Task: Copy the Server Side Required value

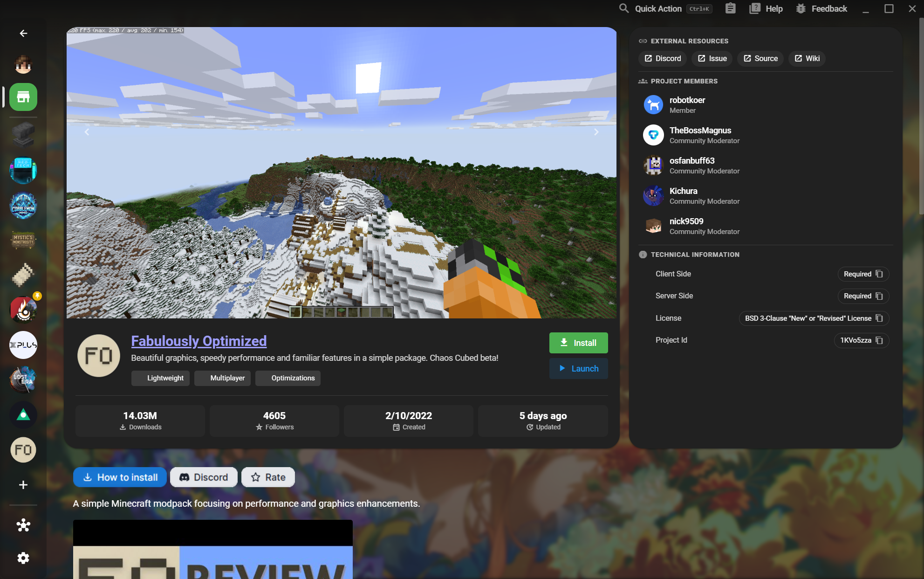Action: [879, 296]
